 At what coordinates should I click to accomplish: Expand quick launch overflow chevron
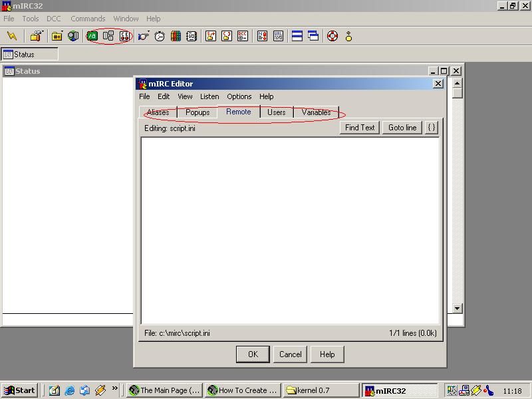pos(115,388)
